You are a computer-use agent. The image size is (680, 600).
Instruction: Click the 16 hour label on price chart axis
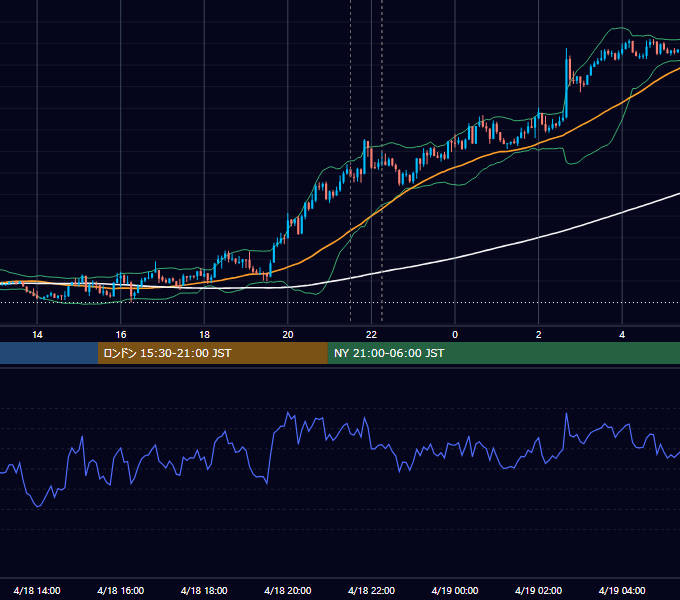pos(121,335)
